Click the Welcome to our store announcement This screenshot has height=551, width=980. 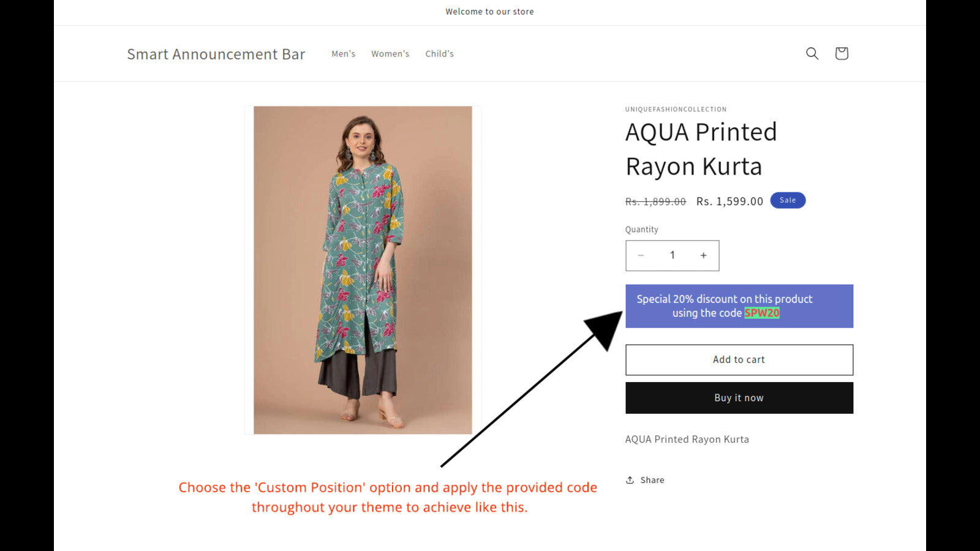[x=489, y=12]
